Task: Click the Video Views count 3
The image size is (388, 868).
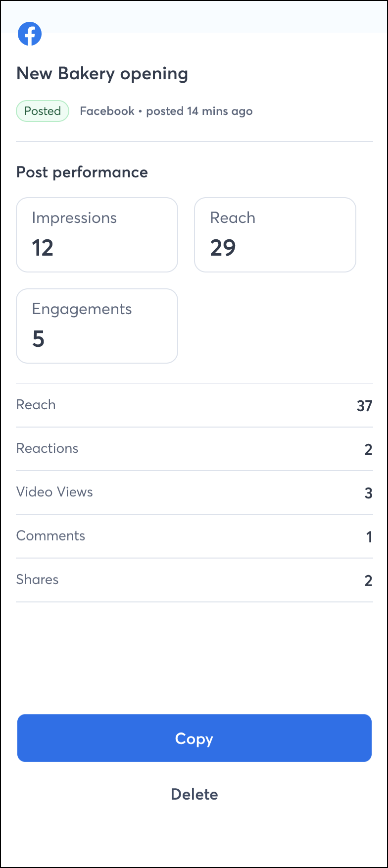Action: coord(368,493)
